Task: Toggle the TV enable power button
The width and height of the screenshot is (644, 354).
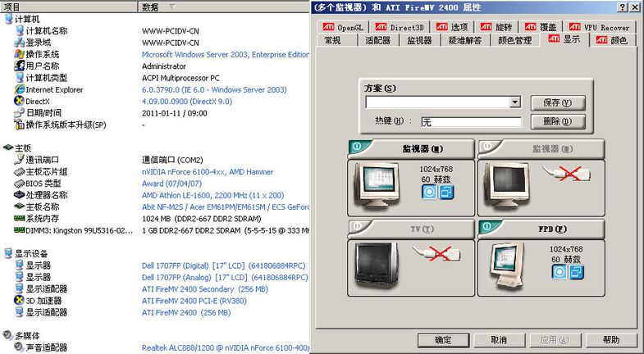Action: [358, 226]
